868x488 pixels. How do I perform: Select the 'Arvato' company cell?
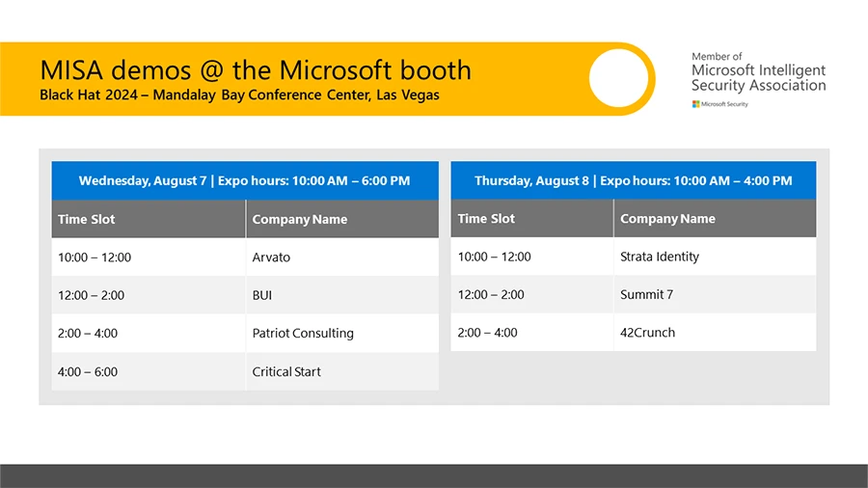[x=342, y=258]
